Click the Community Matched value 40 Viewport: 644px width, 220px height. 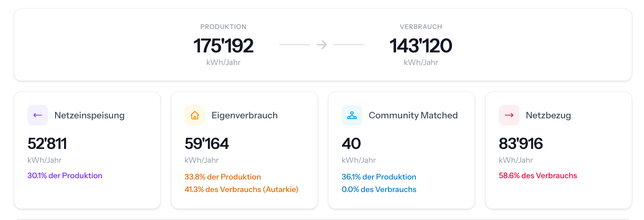351,143
